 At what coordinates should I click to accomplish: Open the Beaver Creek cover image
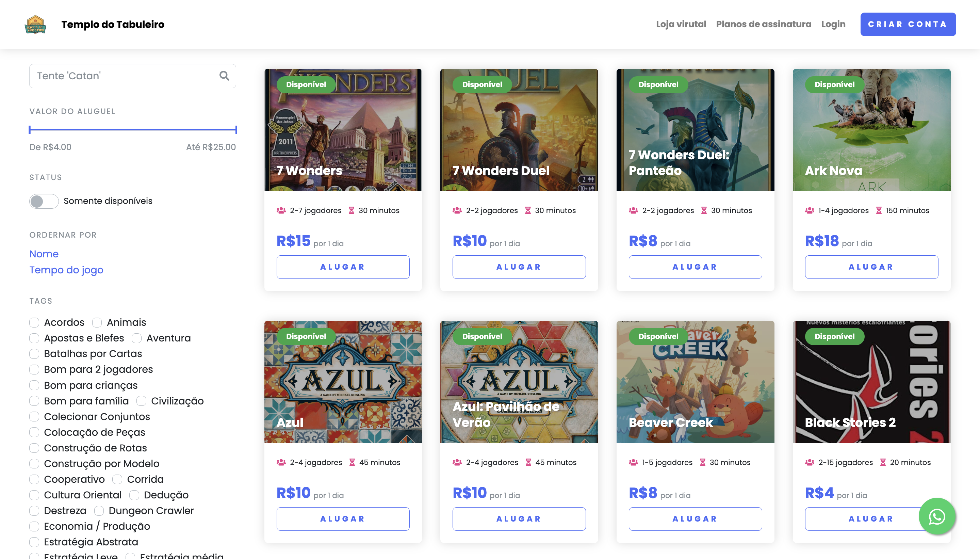[x=695, y=382]
